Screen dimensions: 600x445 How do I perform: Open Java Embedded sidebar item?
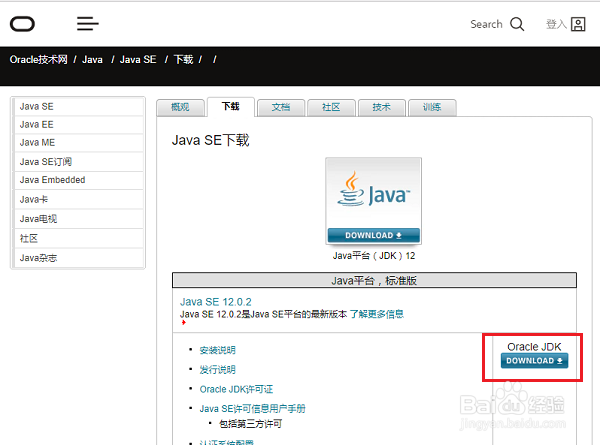(78, 180)
